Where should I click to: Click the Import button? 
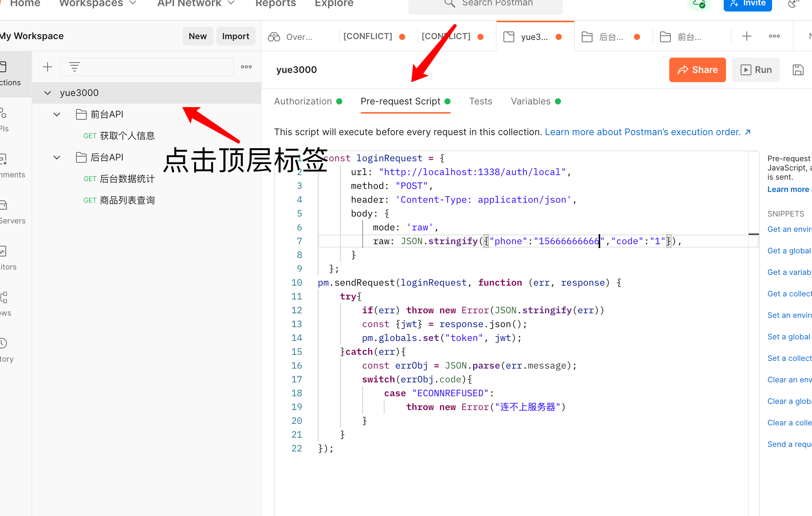236,36
